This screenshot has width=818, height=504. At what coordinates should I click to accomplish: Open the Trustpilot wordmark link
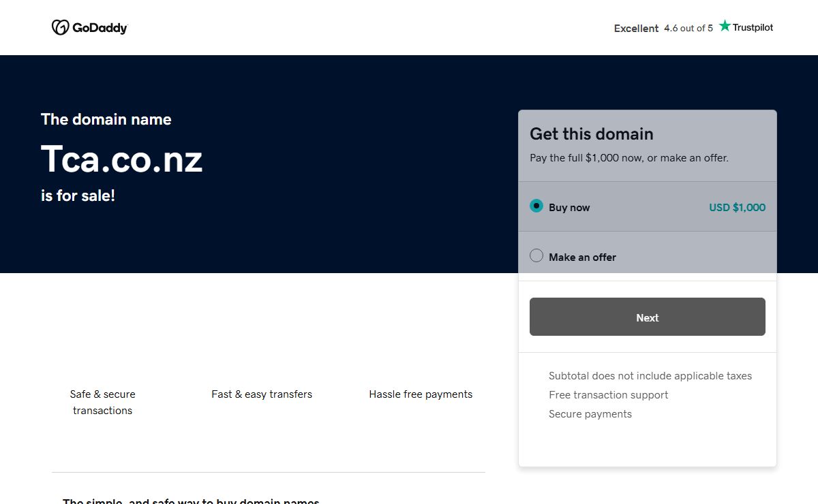coord(753,28)
